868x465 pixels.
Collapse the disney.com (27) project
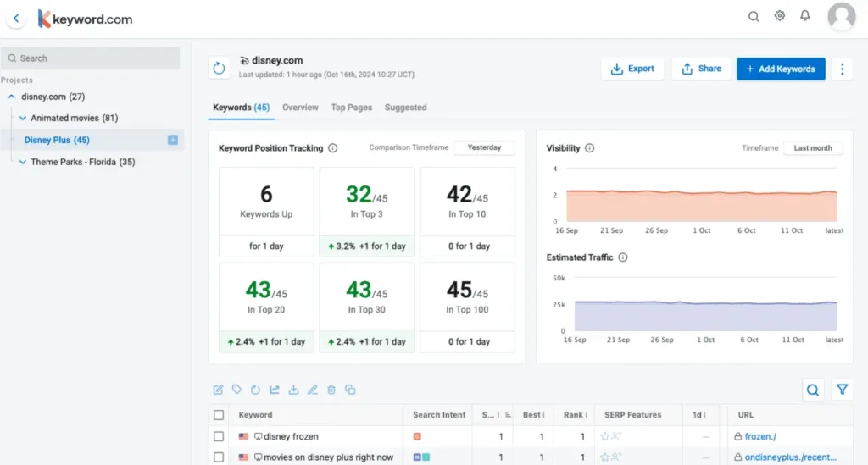point(11,97)
